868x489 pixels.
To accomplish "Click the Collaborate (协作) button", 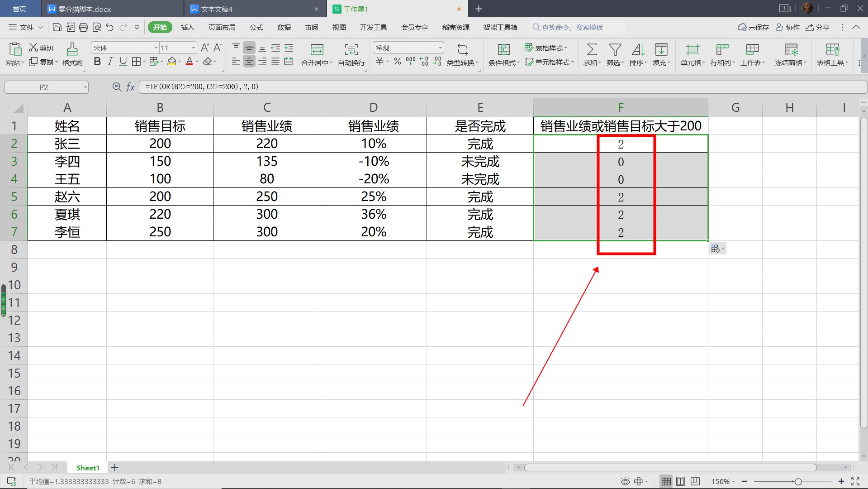I will [x=787, y=27].
